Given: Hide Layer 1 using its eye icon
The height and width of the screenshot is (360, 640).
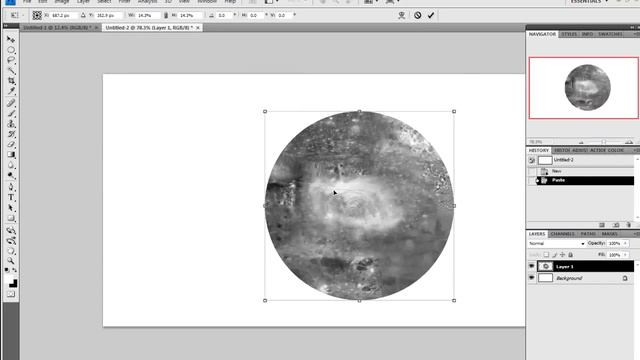Looking at the screenshot, I should 531,266.
